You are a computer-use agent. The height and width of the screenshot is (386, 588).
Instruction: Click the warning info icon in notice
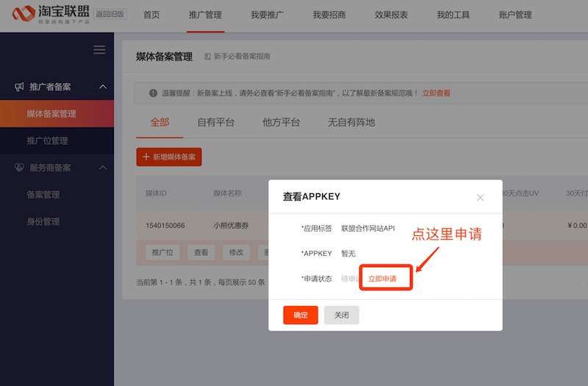click(153, 93)
